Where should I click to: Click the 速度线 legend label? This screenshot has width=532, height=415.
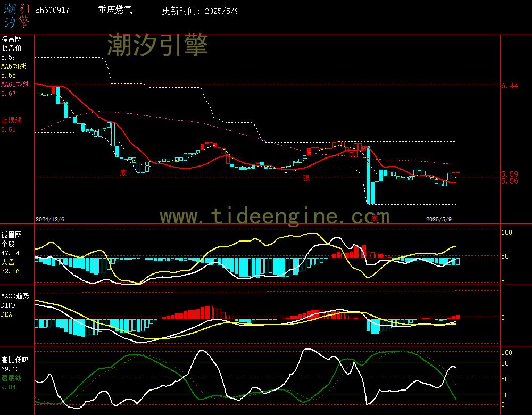click(x=12, y=378)
